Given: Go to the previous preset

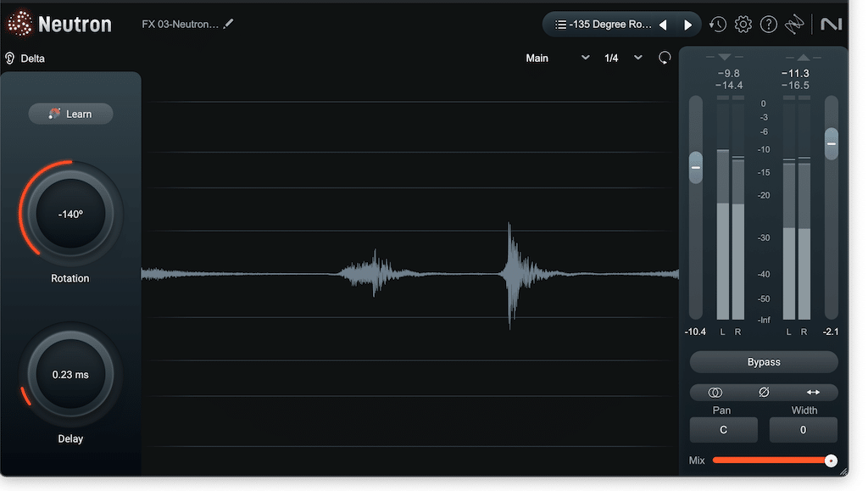Looking at the screenshot, I should pos(663,25).
